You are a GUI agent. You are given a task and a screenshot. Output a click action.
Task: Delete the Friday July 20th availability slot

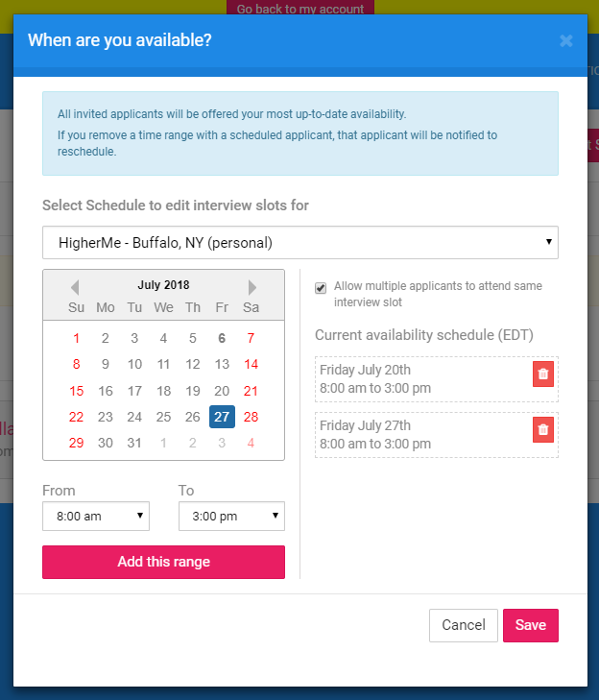tap(543, 374)
